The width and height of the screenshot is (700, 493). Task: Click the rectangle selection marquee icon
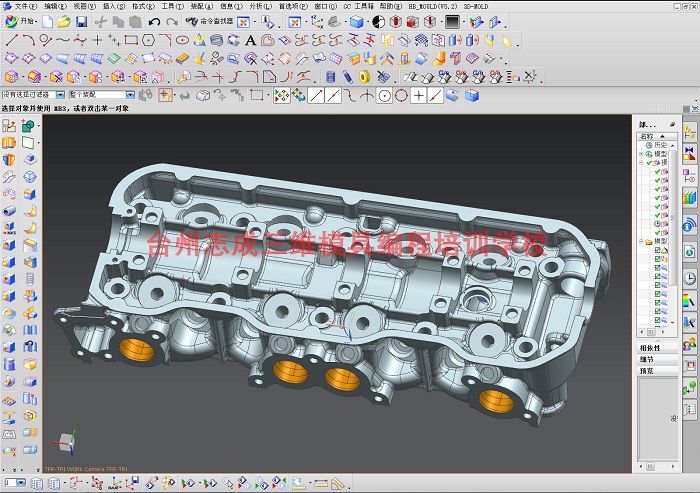coord(256,95)
